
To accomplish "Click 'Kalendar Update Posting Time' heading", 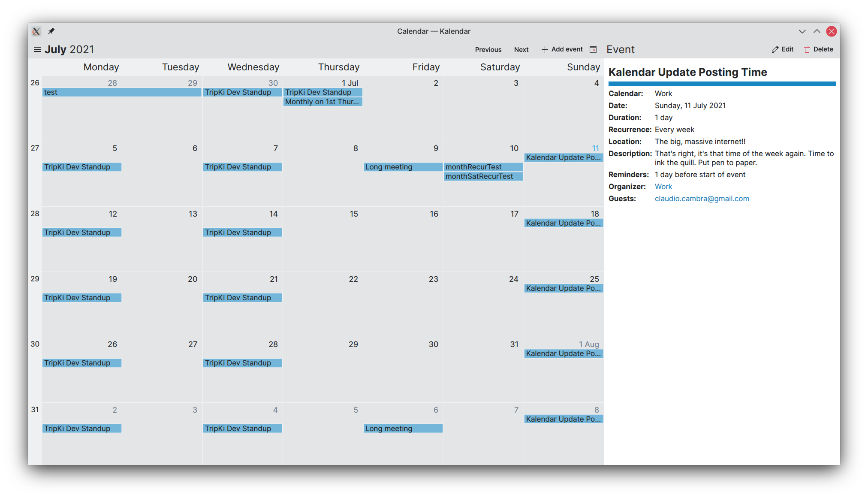I will click(x=687, y=72).
